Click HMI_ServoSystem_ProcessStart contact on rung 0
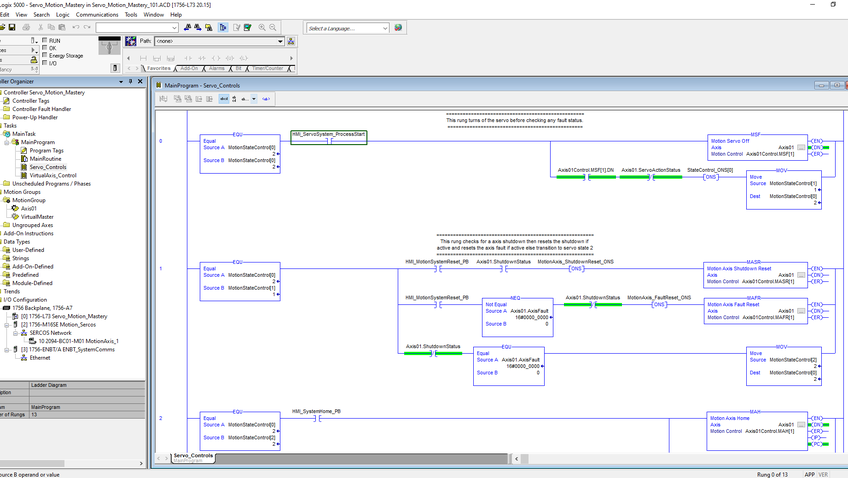Image resolution: width=848 pixels, height=478 pixels. (x=329, y=137)
